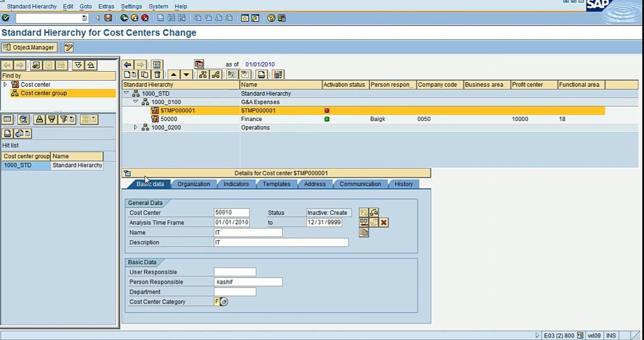This screenshot has width=644, height=340.
Task: Click the red Cancel icon in toolbar
Action: coord(145,18)
